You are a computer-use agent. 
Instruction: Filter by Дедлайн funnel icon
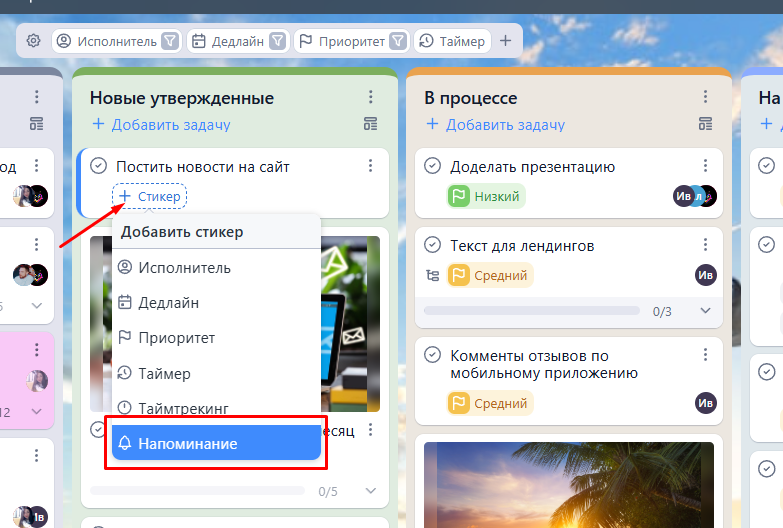click(x=277, y=41)
